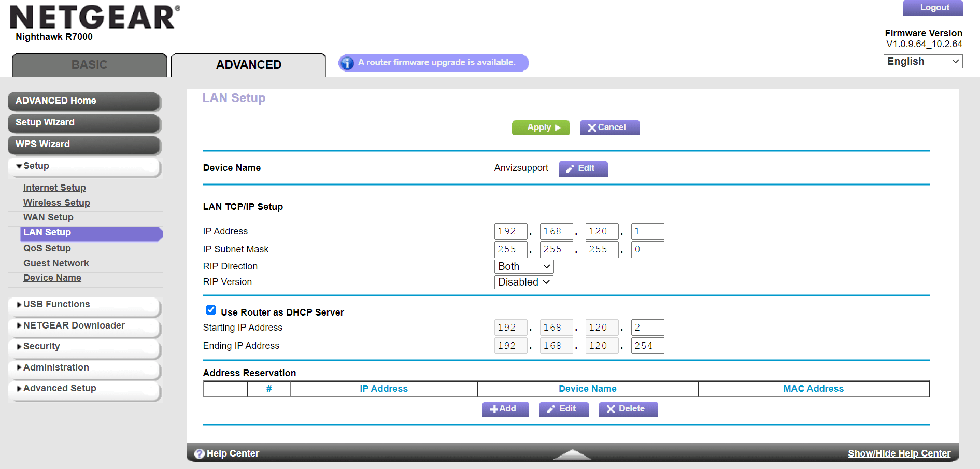Open the RIP Version dropdown
This screenshot has height=469, width=980.
pos(523,282)
